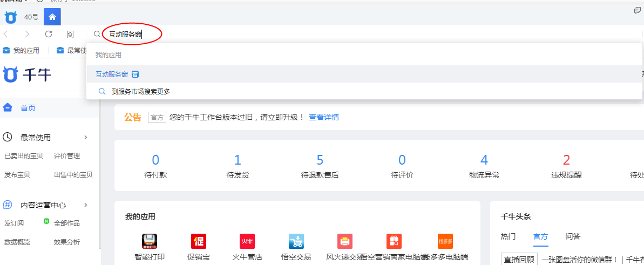644x265 pixels.
Task: Open 出售中的宝贝
Action: [73, 175]
